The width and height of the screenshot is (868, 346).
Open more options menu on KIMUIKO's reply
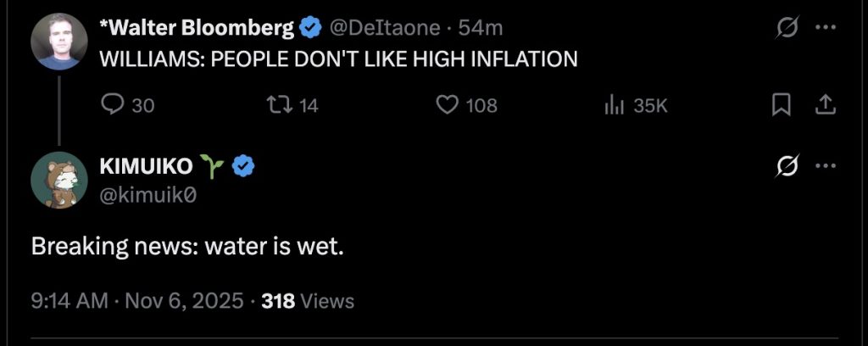pos(825,166)
